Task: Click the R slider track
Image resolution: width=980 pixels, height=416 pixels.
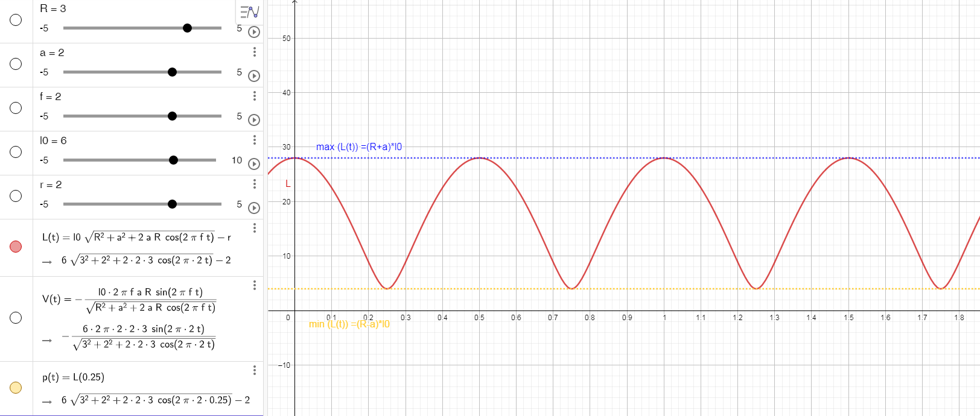Action: [x=142, y=28]
